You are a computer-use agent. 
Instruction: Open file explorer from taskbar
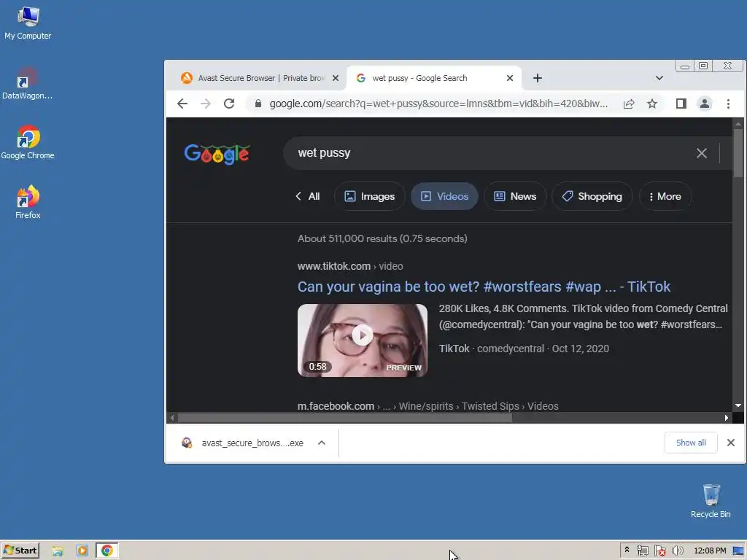pyautogui.click(x=58, y=551)
